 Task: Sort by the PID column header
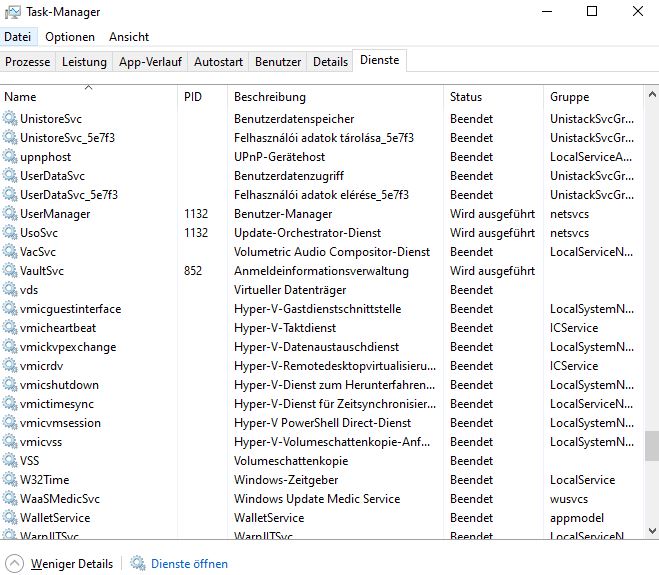[203, 97]
